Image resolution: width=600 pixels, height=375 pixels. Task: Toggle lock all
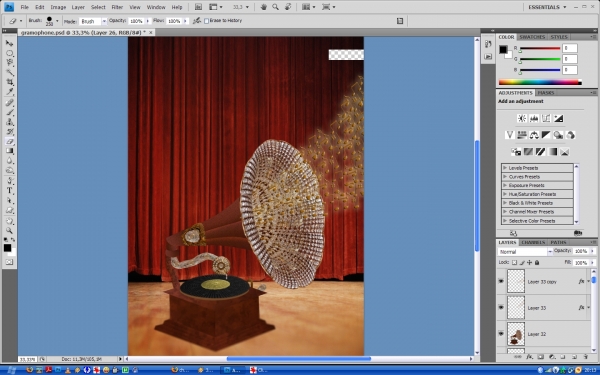(x=537, y=262)
